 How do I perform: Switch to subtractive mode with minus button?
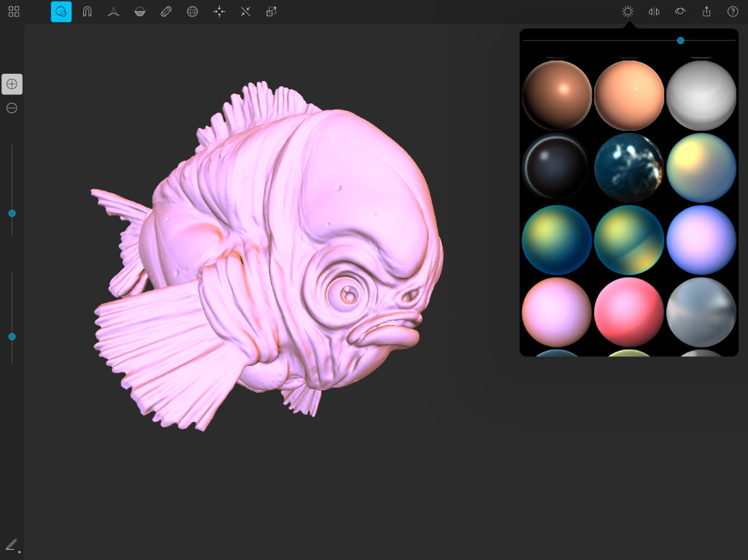point(12,108)
